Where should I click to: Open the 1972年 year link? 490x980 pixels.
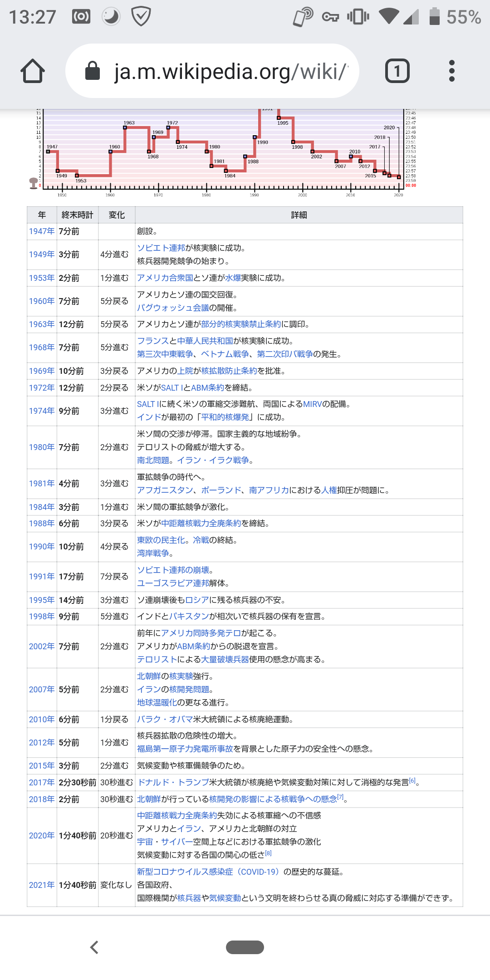(42, 388)
